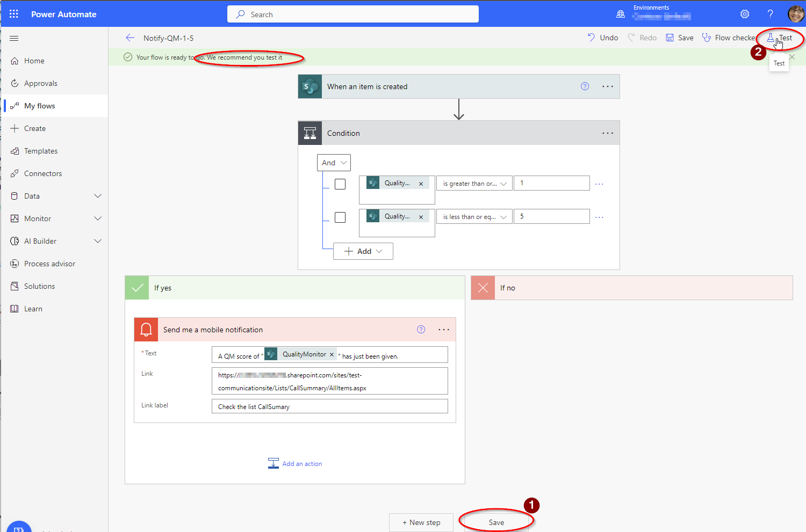Click the Search box
Viewport: 806px width, 532px height.
click(353, 14)
